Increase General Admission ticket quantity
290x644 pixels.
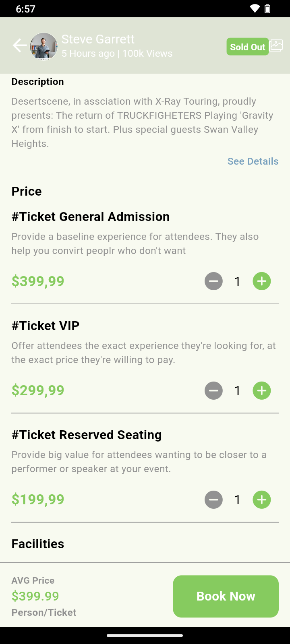262,281
